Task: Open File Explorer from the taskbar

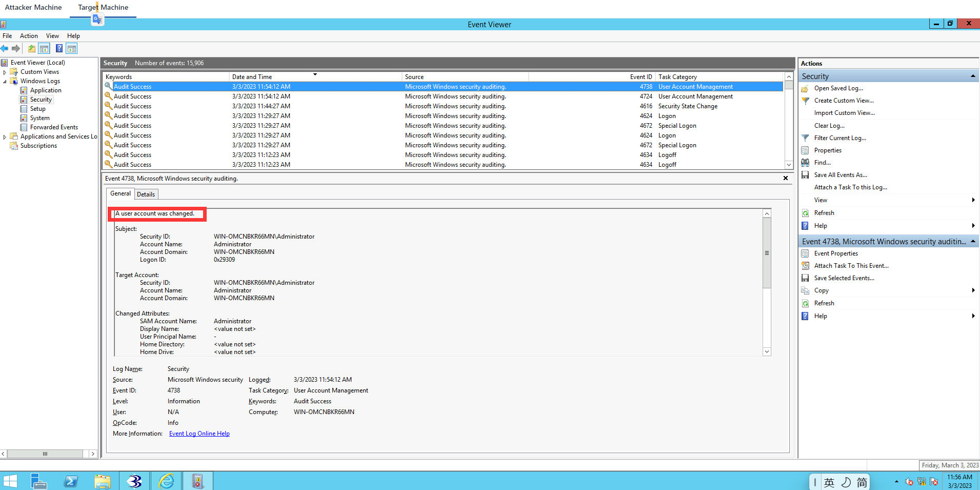Action: tap(103, 481)
